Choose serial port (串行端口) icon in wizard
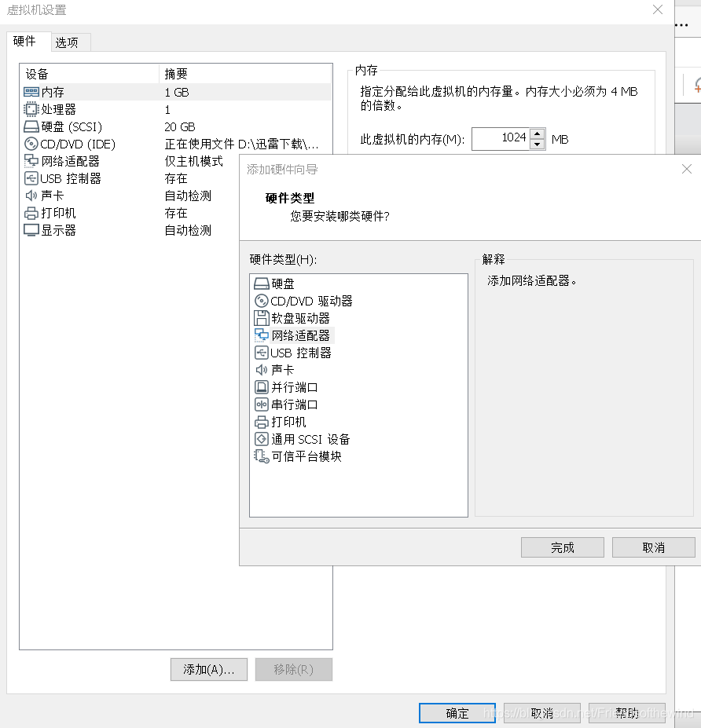701x728 pixels. (x=262, y=404)
